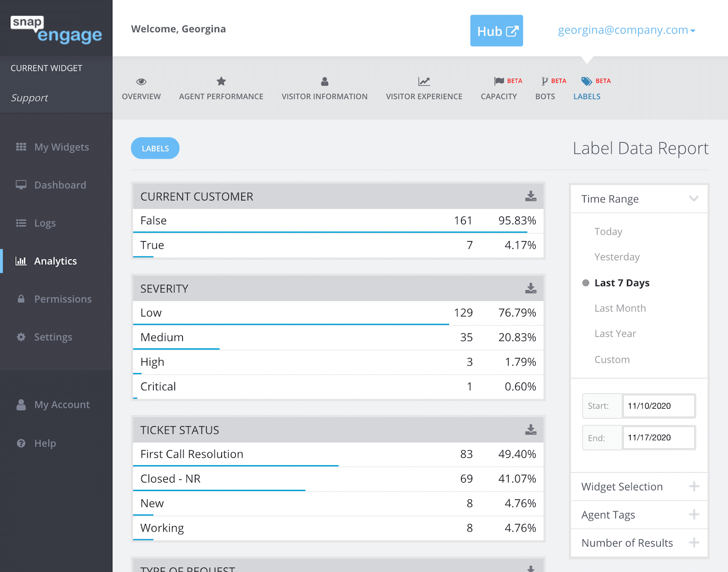Open Permissions with the lock icon

(x=21, y=299)
